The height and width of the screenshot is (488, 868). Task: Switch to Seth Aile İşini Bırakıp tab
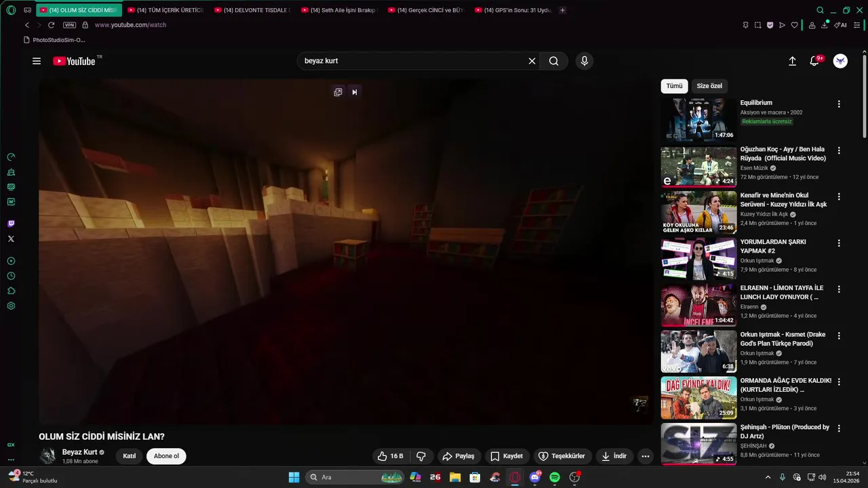339,10
